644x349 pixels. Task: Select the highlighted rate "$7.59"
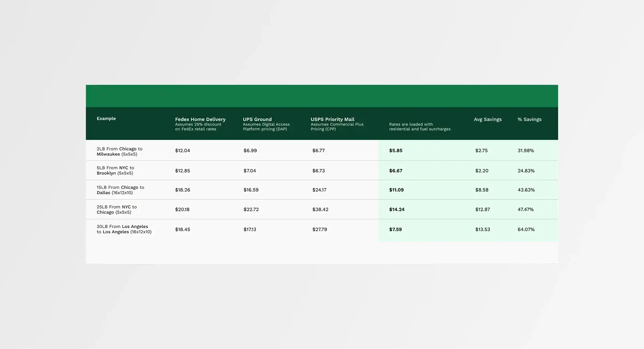(396, 229)
